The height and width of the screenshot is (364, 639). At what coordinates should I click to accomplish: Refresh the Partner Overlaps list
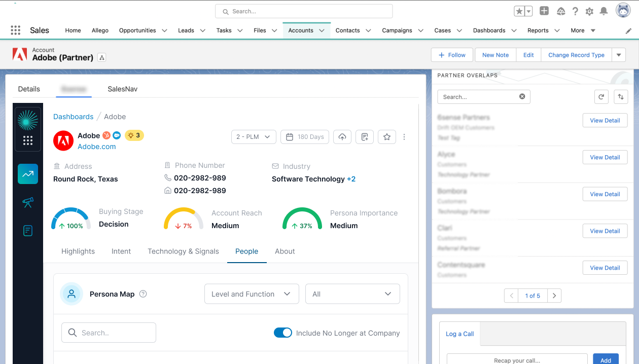pyautogui.click(x=601, y=97)
